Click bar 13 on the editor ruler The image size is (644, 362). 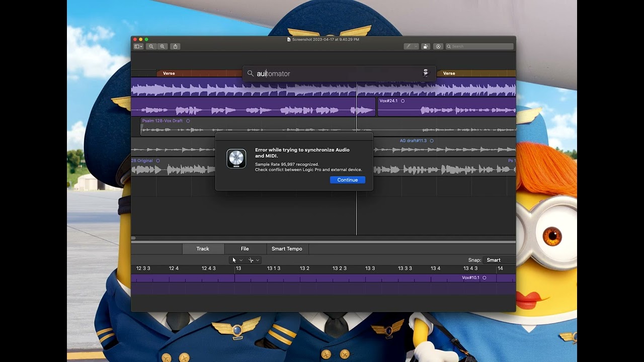[238, 268]
